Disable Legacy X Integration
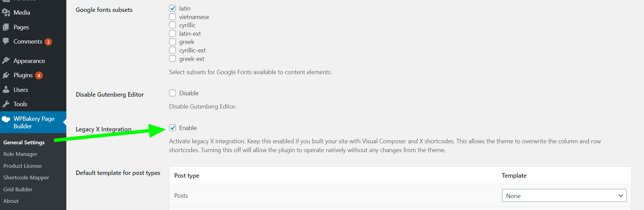 (172, 128)
